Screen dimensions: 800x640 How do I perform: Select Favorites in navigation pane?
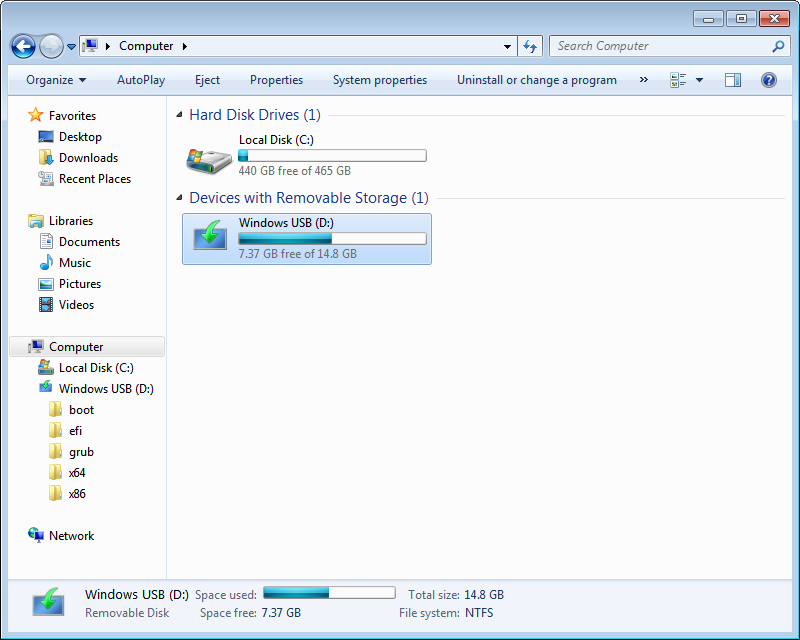(72, 116)
